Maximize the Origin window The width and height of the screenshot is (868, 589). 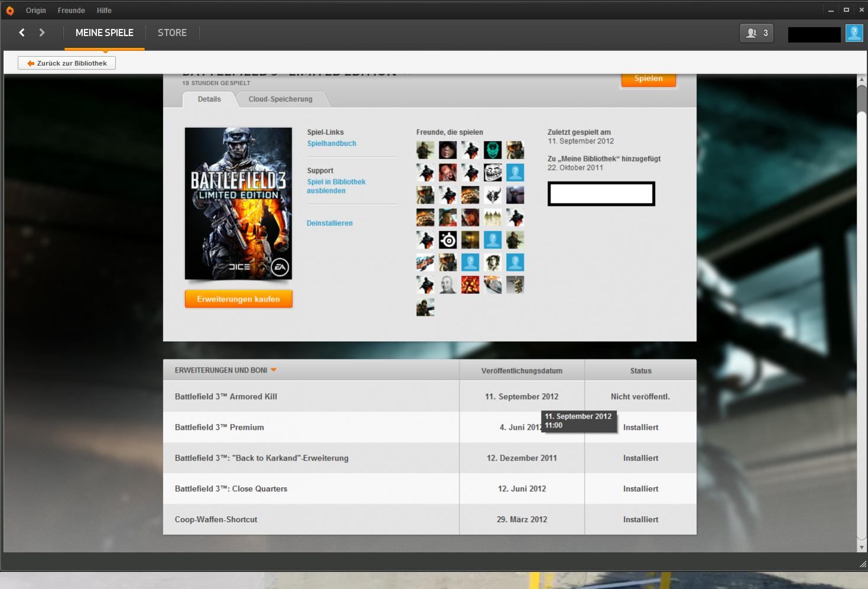[846, 10]
